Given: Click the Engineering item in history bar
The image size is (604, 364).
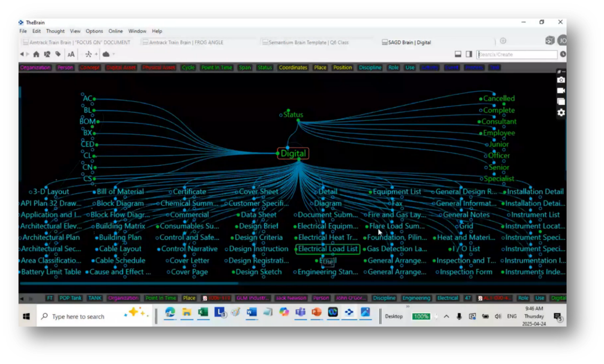Looking at the screenshot, I should (416, 298).
